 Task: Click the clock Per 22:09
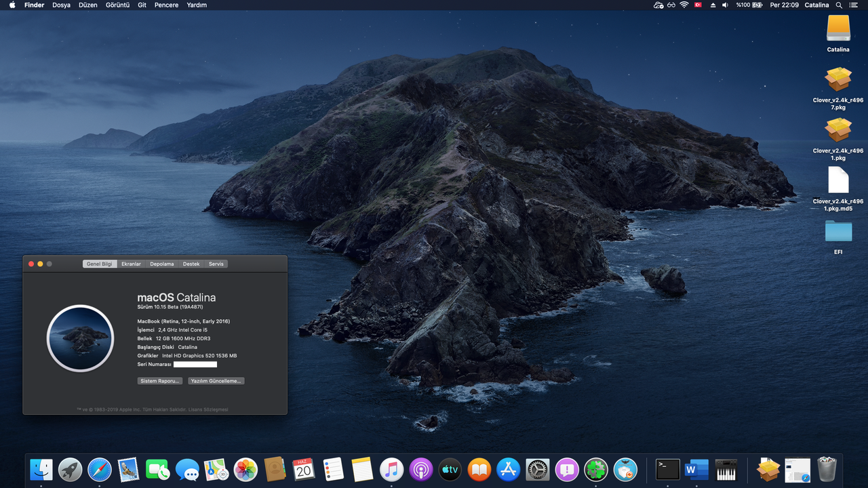point(784,5)
